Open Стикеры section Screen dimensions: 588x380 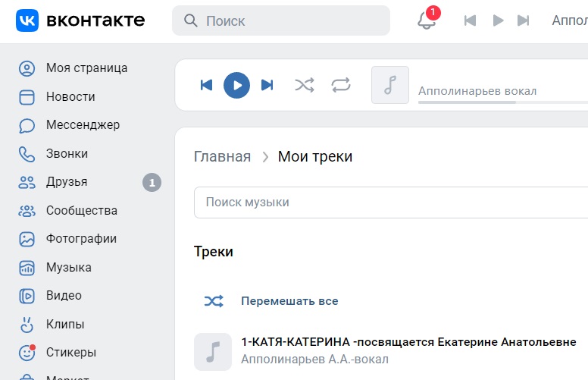click(x=71, y=352)
